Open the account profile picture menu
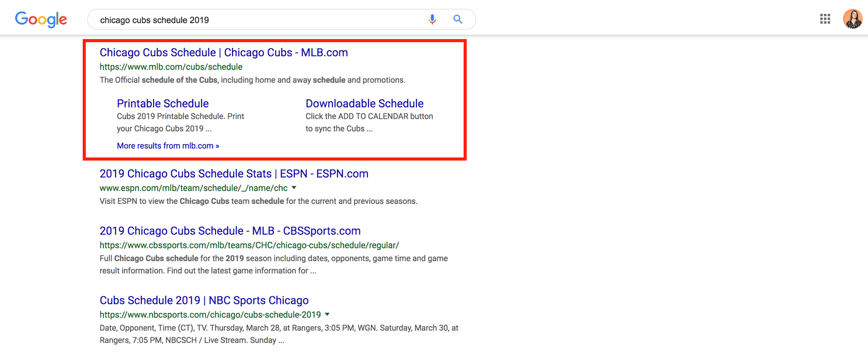This screenshot has width=868, height=353. (852, 19)
